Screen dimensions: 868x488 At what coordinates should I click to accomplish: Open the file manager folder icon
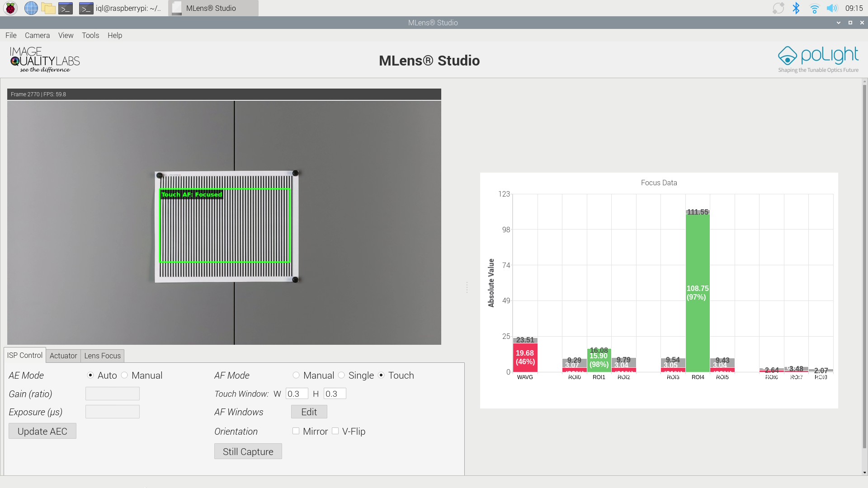[x=48, y=8]
